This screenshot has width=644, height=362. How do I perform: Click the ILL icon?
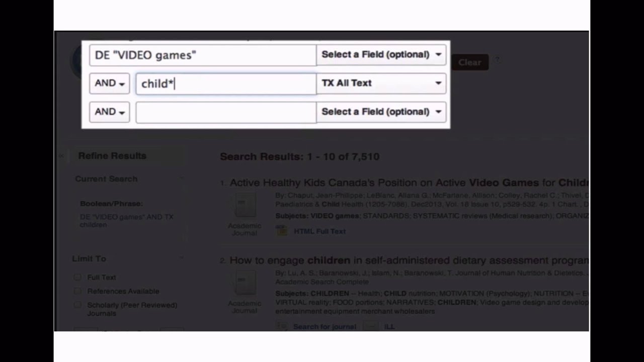(371, 326)
